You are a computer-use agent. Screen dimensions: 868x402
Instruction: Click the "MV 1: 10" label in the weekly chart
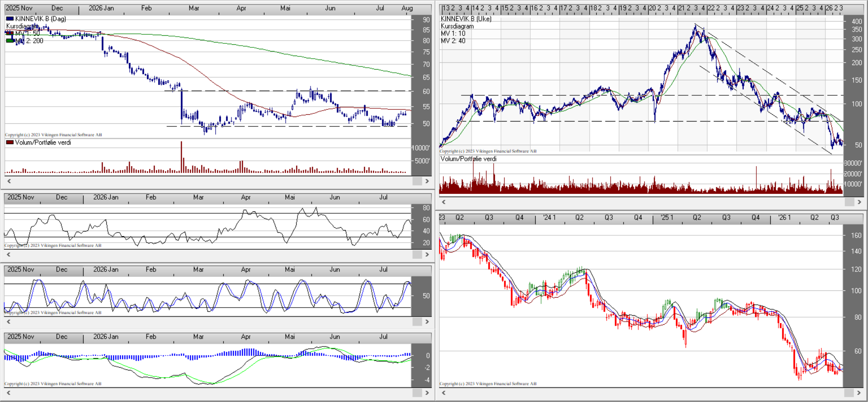(x=453, y=33)
